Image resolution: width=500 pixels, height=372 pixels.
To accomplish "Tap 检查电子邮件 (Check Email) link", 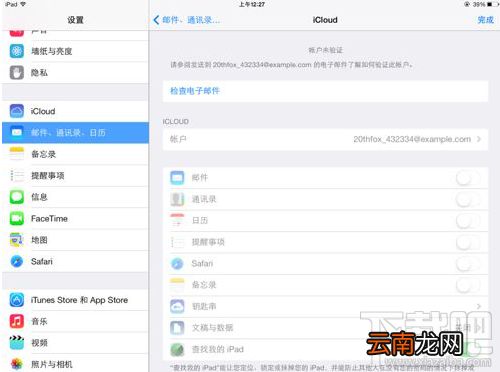I will [195, 91].
